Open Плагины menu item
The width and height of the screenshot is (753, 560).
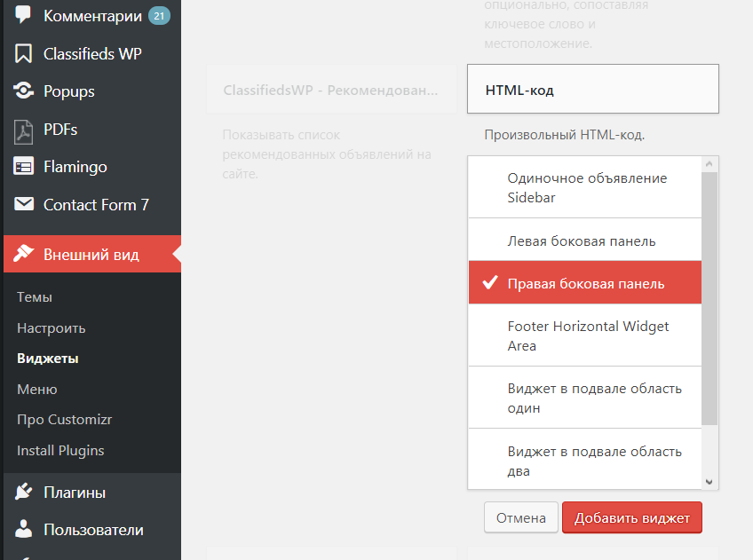(92, 493)
